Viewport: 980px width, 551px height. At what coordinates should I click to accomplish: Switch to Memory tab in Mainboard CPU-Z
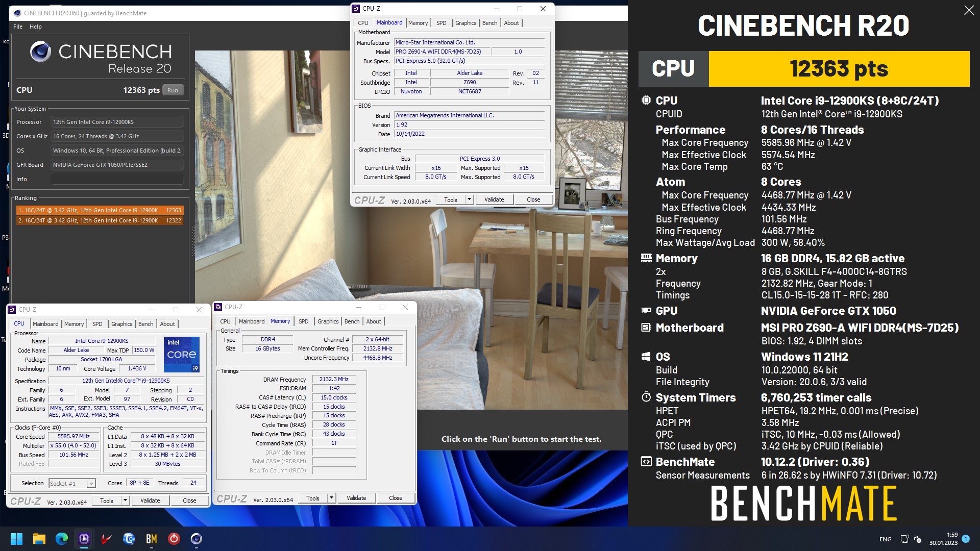point(418,23)
